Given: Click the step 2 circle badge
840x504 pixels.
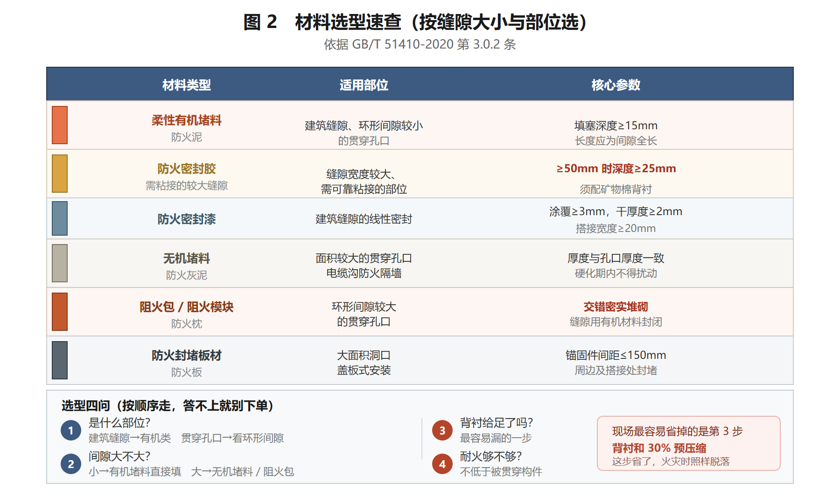Looking at the screenshot, I should (x=71, y=464).
